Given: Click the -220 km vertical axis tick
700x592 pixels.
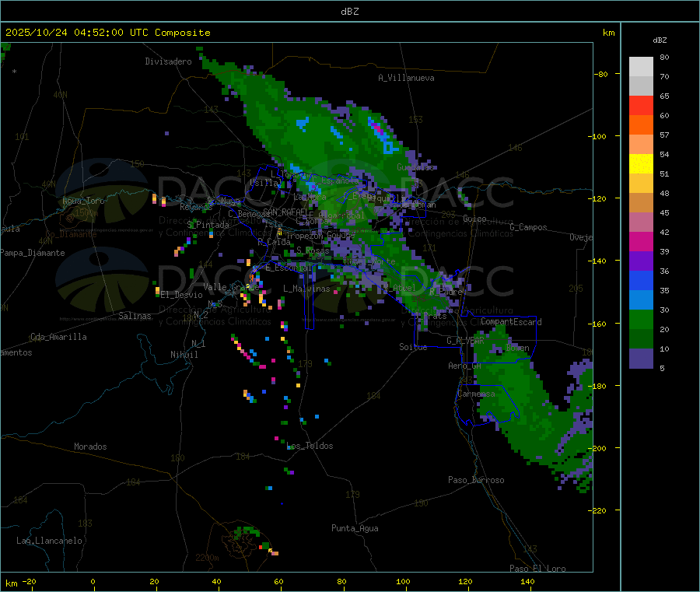Looking at the screenshot, I should [598, 510].
